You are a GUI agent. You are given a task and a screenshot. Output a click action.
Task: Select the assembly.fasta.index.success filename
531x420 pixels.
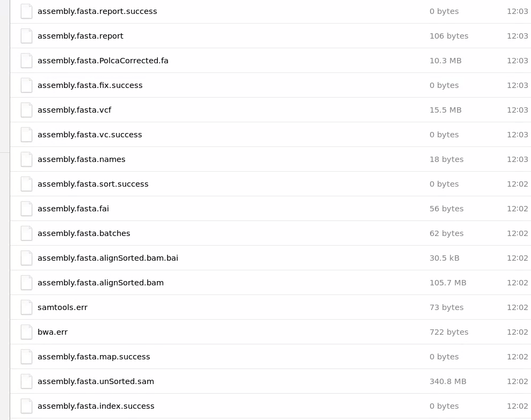click(96, 406)
